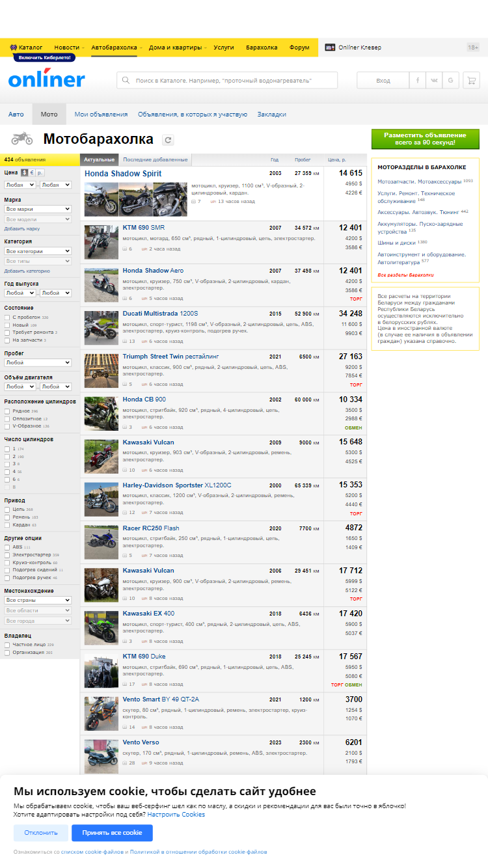The image size is (488, 868).
Task: Go to the Форум menu item
Action: tap(299, 47)
